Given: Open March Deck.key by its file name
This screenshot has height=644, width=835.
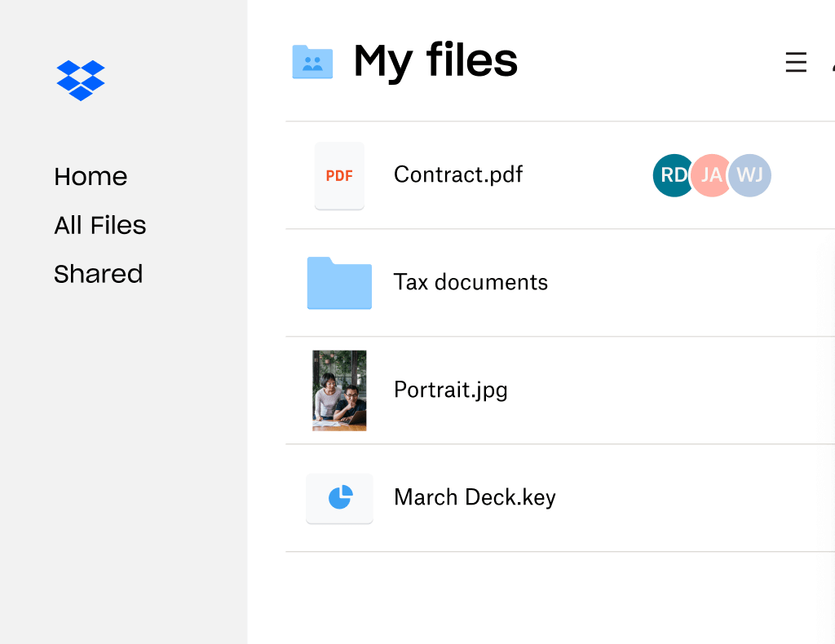Looking at the screenshot, I should (475, 497).
